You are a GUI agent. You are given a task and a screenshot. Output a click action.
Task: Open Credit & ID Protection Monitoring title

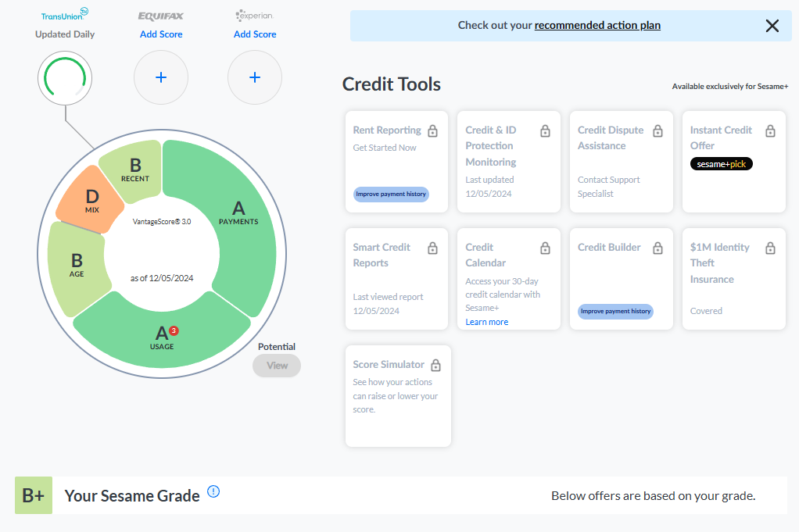point(491,145)
